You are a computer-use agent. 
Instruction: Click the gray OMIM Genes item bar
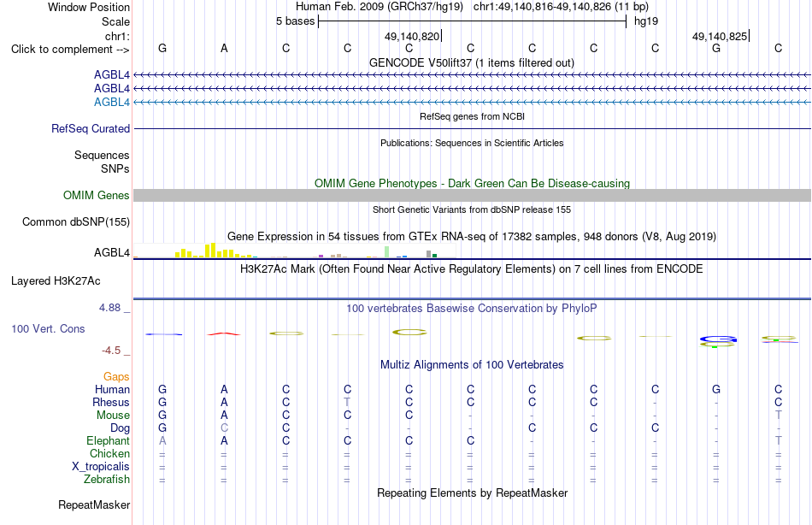pos(472,196)
